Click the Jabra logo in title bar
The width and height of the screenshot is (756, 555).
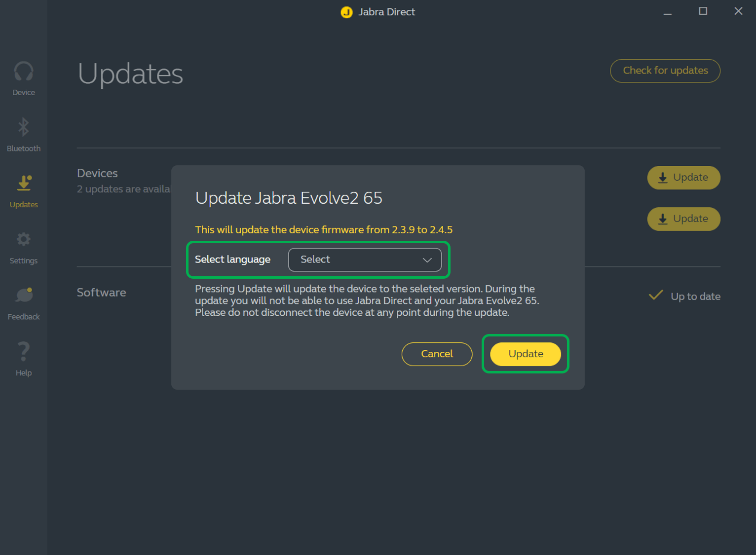coord(346,12)
